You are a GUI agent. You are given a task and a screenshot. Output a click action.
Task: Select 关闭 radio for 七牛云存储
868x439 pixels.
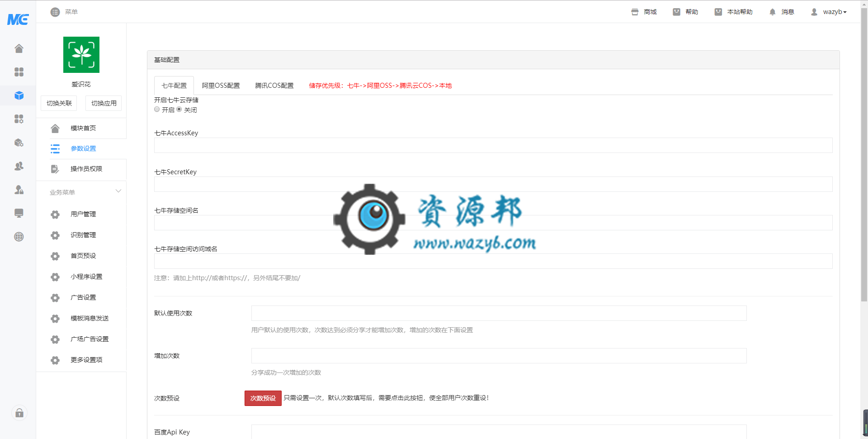click(179, 110)
